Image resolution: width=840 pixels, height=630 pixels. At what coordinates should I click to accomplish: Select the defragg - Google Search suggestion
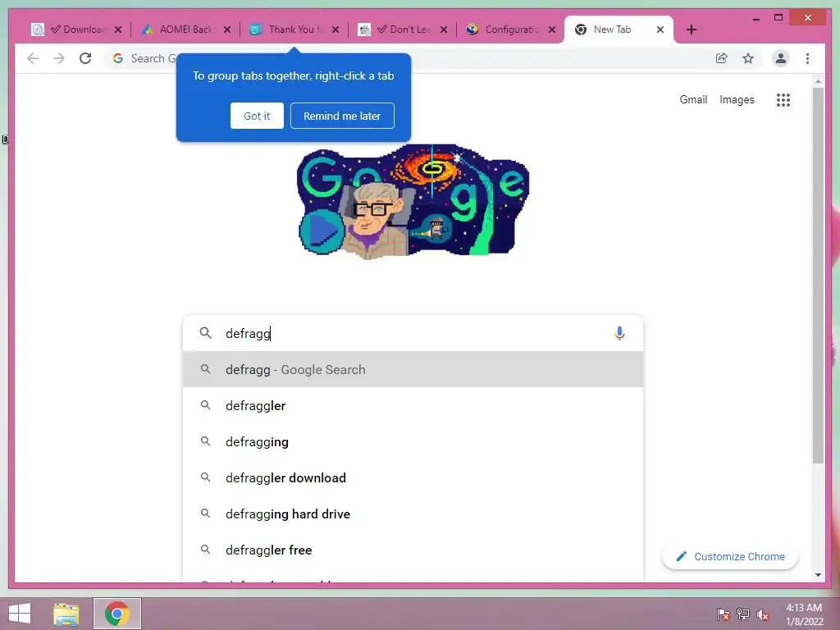pos(413,370)
